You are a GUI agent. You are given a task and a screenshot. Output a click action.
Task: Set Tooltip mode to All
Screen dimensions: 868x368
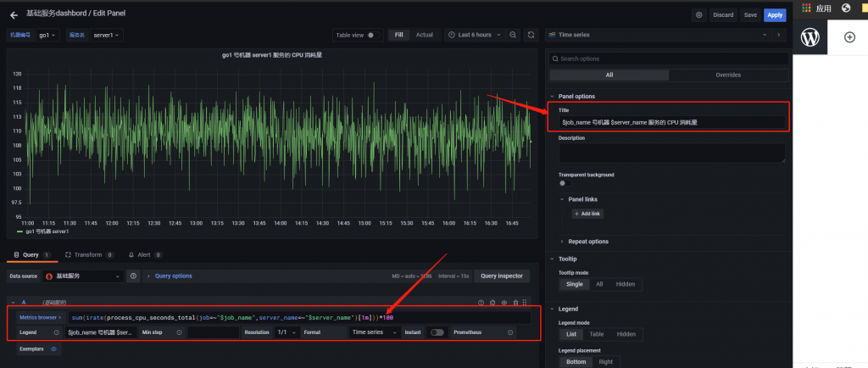tap(599, 284)
